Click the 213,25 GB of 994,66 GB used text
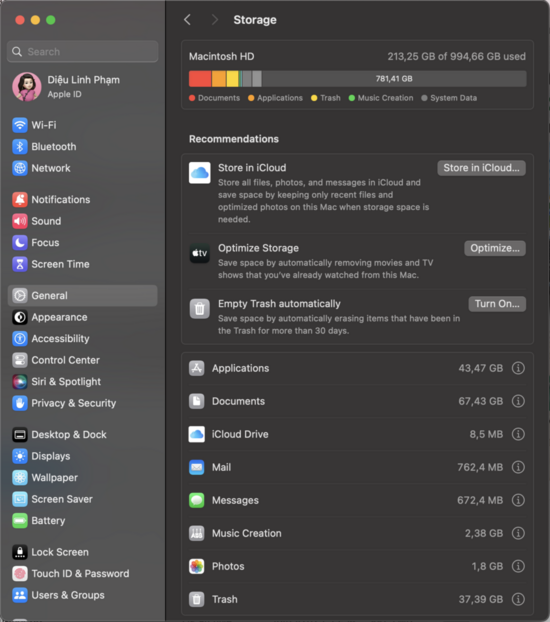 (456, 56)
